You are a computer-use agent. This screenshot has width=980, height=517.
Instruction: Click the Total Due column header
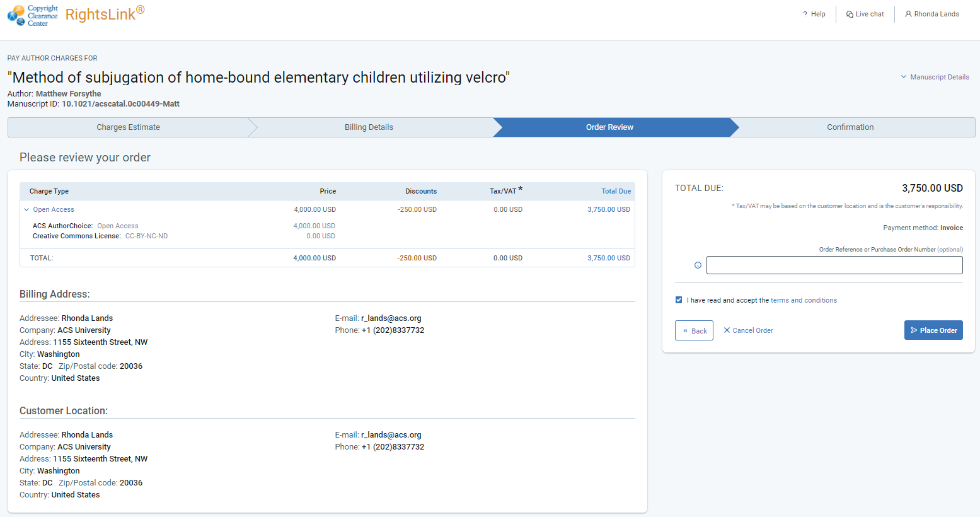click(x=616, y=191)
